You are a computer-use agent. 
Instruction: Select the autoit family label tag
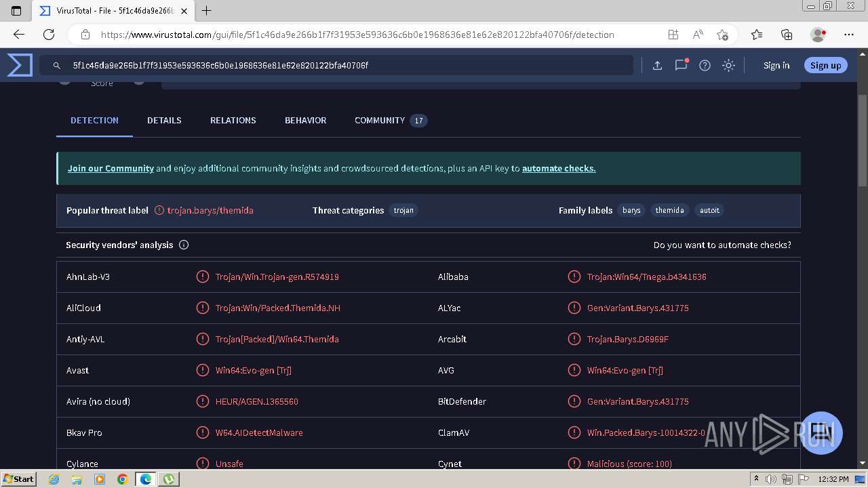tap(709, 210)
